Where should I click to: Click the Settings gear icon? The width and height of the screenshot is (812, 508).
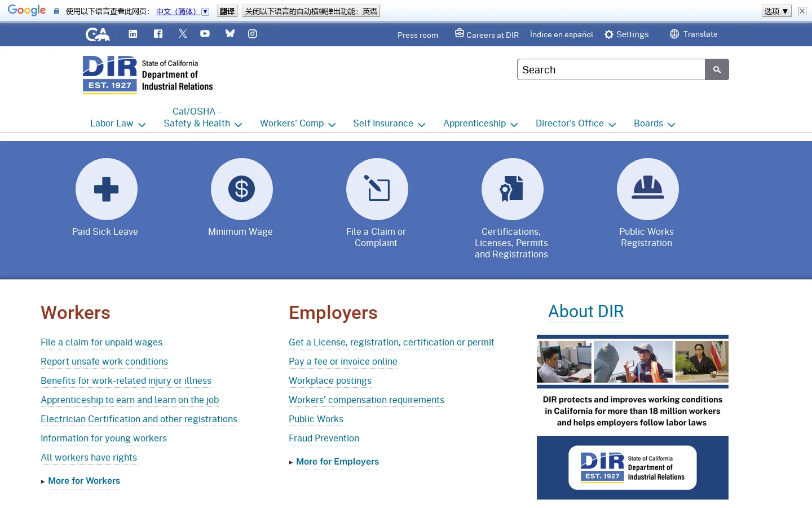pos(609,34)
